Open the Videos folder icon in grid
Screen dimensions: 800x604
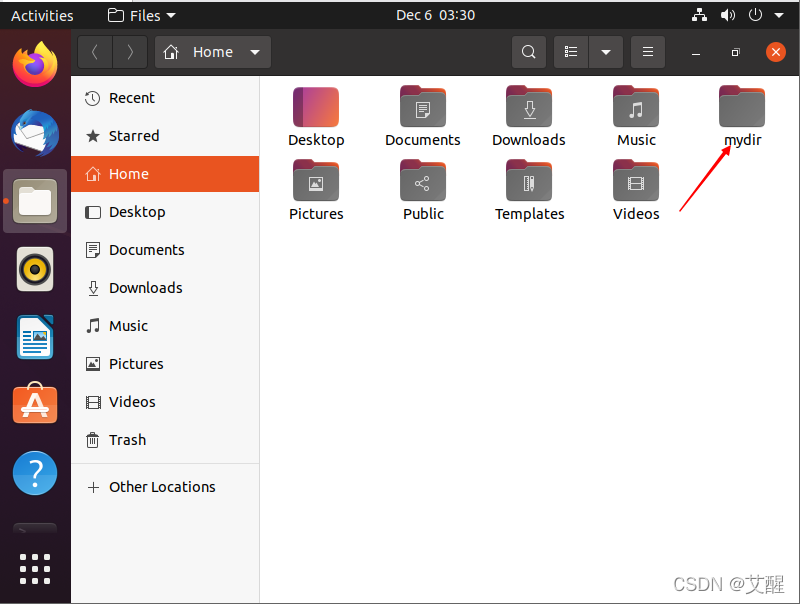(636, 181)
